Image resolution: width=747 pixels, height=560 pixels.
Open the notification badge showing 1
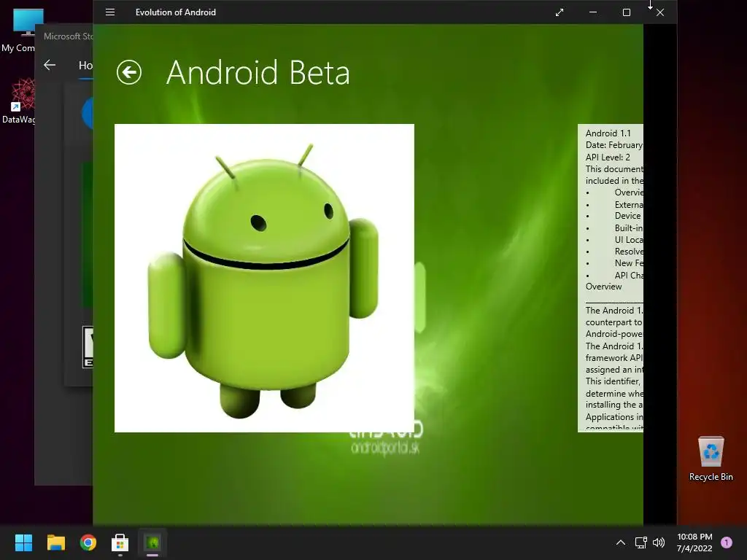727,542
